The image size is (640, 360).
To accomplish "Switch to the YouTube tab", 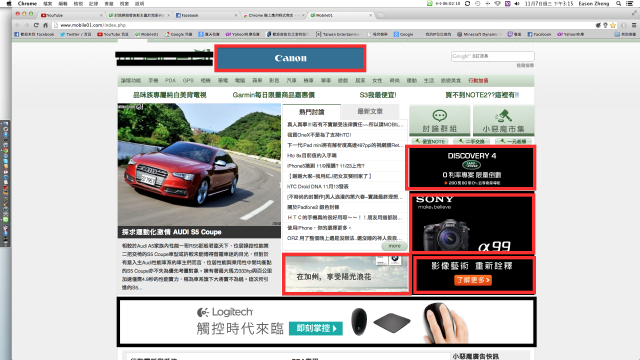I will pyautogui.click(x=71, y=15).
